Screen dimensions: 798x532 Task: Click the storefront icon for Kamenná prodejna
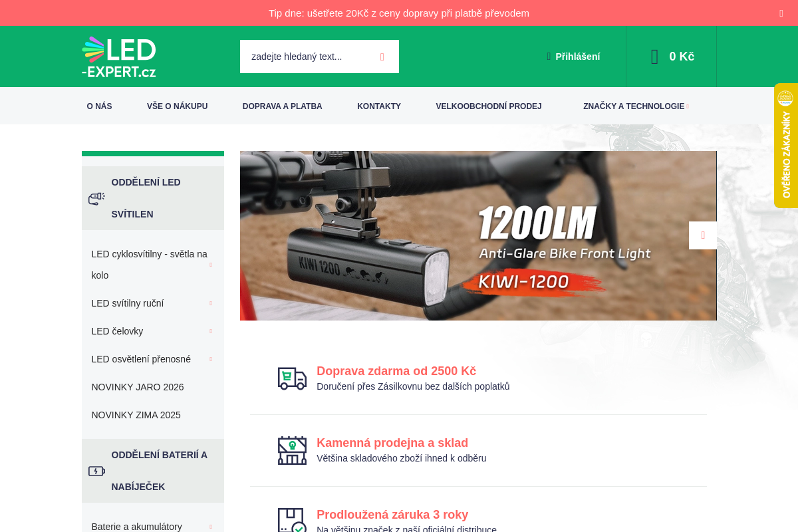pyautogui.click(x=292, y=450)
